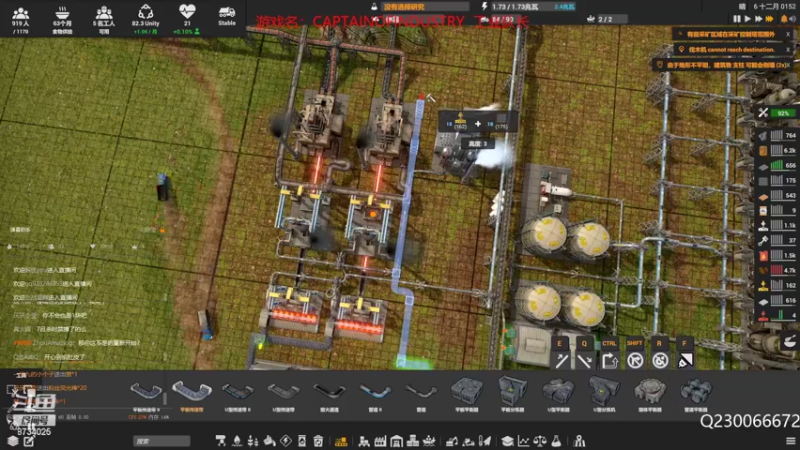
Task: Select the 1.5k fuel can resource
Action: pyautogui.click(x=777, y=255)
